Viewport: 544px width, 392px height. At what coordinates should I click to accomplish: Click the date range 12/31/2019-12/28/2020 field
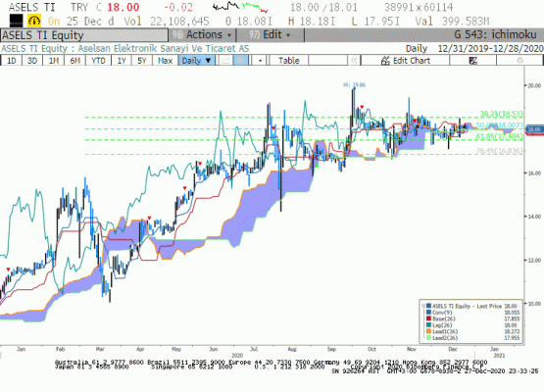pyautogui.click(x=490, y=48)
